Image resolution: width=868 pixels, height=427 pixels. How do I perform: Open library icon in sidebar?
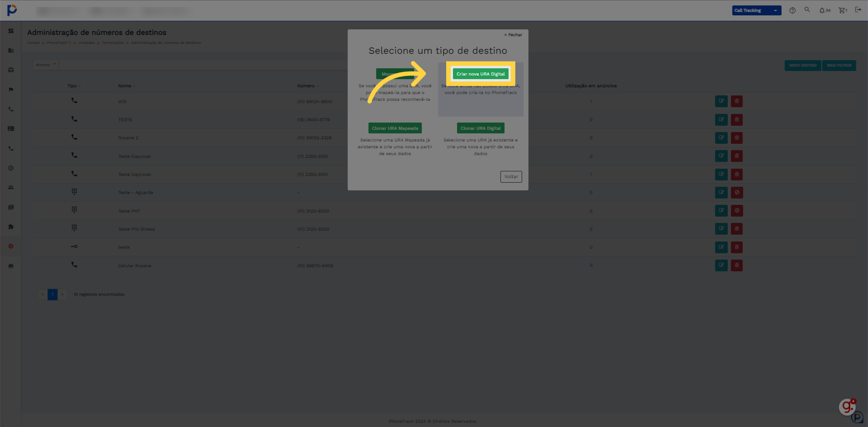pyautogui.click(x=11, y=207)
